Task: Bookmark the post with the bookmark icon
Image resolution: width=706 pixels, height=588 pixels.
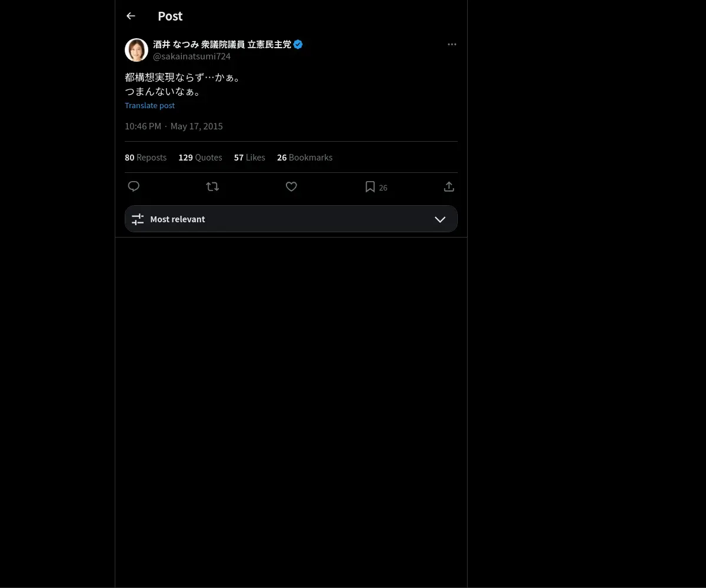Action: [x=370, y=186]
